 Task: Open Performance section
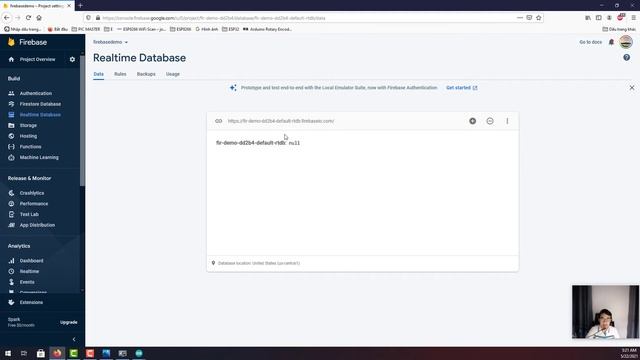pos(34,204)
